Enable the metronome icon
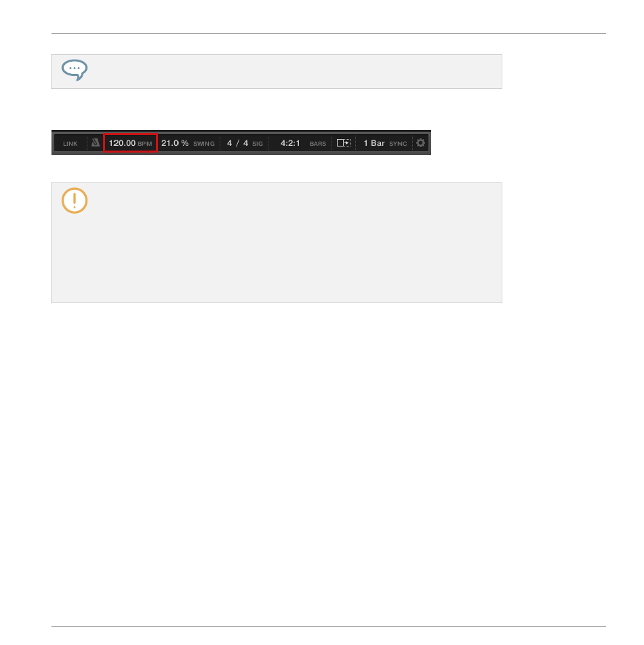644x645 pixels. [96, 142]
